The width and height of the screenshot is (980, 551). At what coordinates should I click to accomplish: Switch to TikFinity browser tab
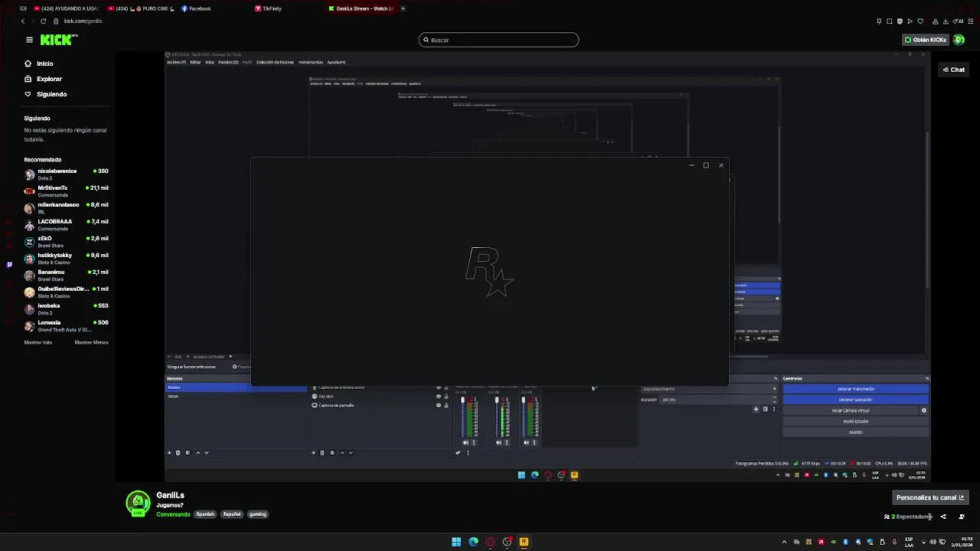pos(269,8)
